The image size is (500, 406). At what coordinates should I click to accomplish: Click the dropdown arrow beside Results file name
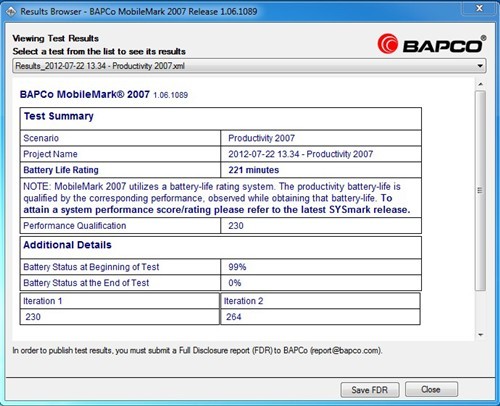480,66
